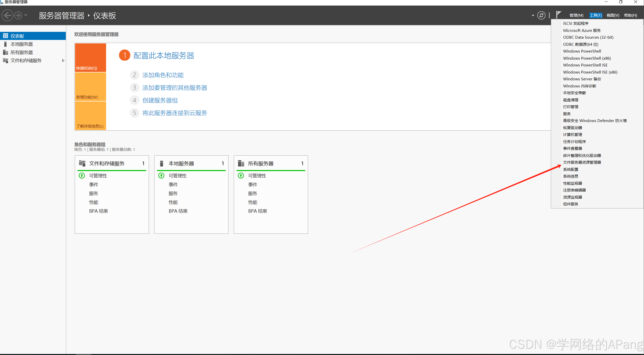Viewport: 644px width, 355px height.
Task: Click Create a server group (创建服务器组) link
Action: [160, 100]
